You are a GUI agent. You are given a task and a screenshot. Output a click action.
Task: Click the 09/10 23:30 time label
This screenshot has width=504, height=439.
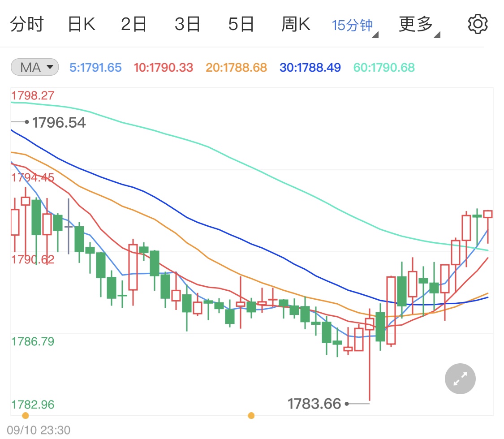[39, 430]
